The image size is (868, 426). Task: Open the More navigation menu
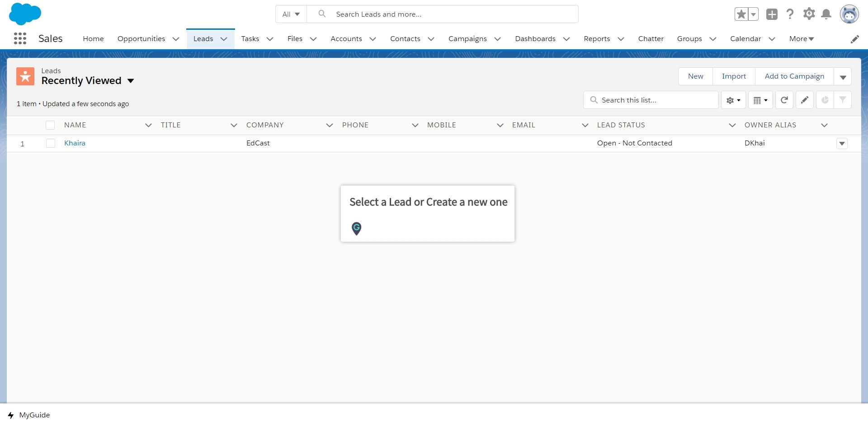(x=802, y=39)
